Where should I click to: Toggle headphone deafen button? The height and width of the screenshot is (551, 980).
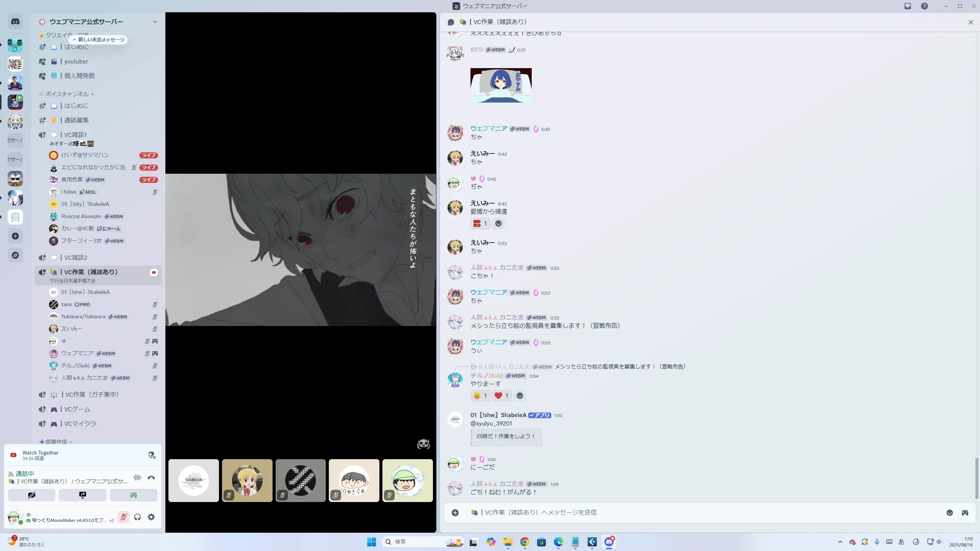click(x=137, y=517)
